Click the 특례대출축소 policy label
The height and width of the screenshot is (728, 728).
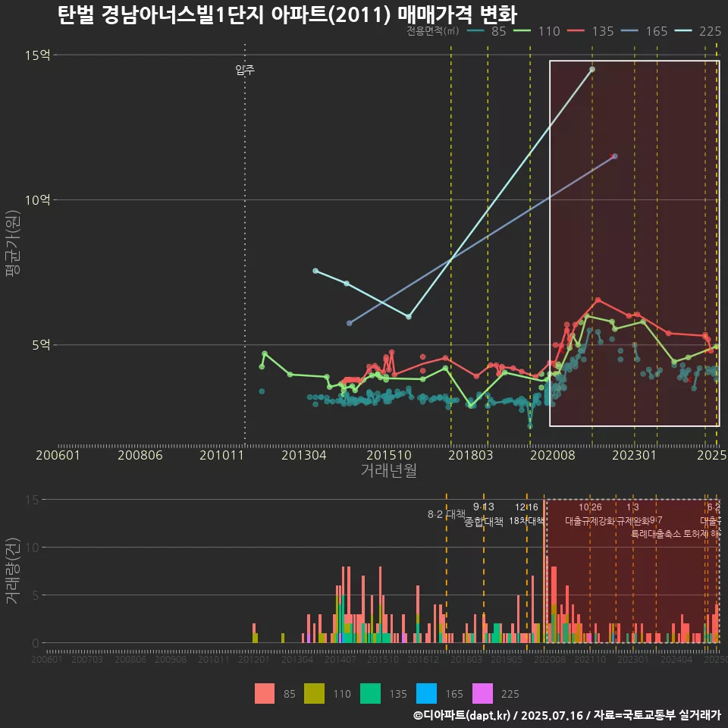[x=656, y=534]
